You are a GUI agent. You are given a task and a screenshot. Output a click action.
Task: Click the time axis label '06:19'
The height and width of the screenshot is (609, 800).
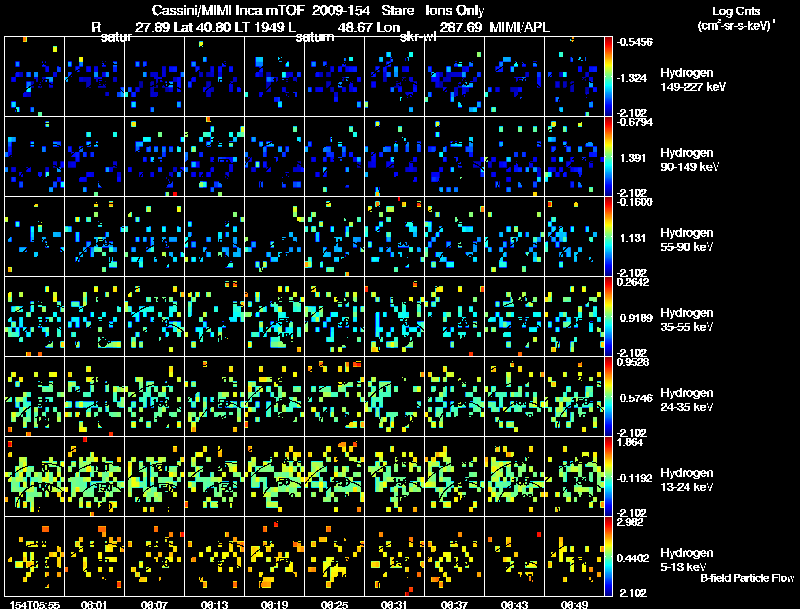274,604
